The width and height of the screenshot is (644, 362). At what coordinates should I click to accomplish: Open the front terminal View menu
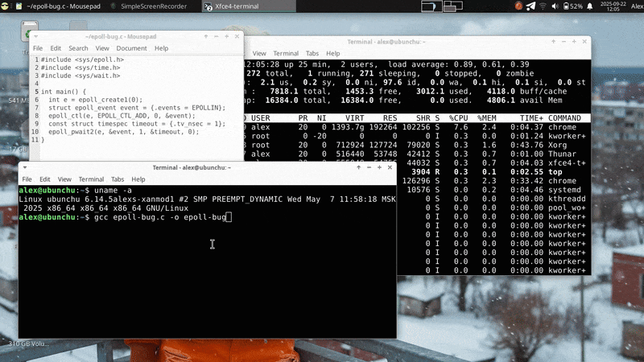click(64, 179)
